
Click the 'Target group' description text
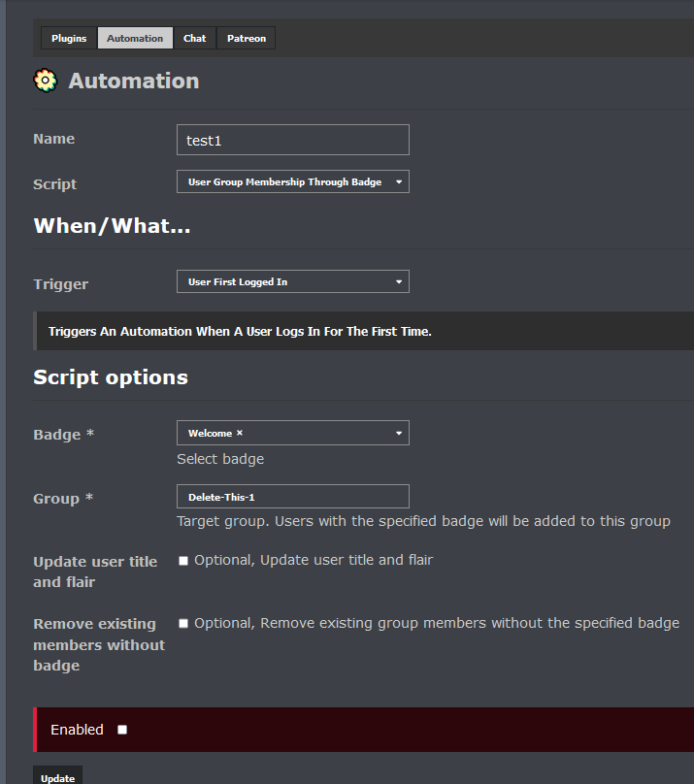pos(423,521)
